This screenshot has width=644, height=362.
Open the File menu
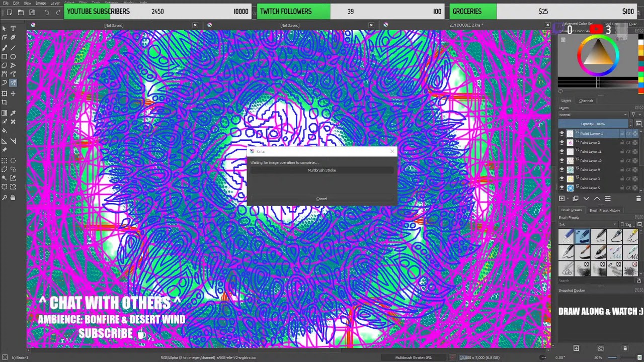coord(6,3)
